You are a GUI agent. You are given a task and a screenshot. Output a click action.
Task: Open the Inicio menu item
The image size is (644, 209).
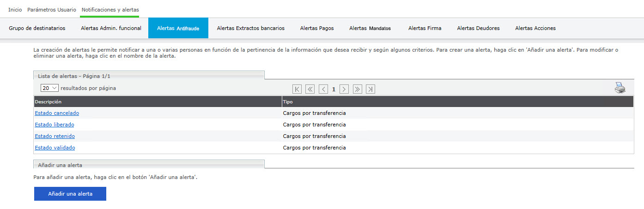[x=15, y=10]
